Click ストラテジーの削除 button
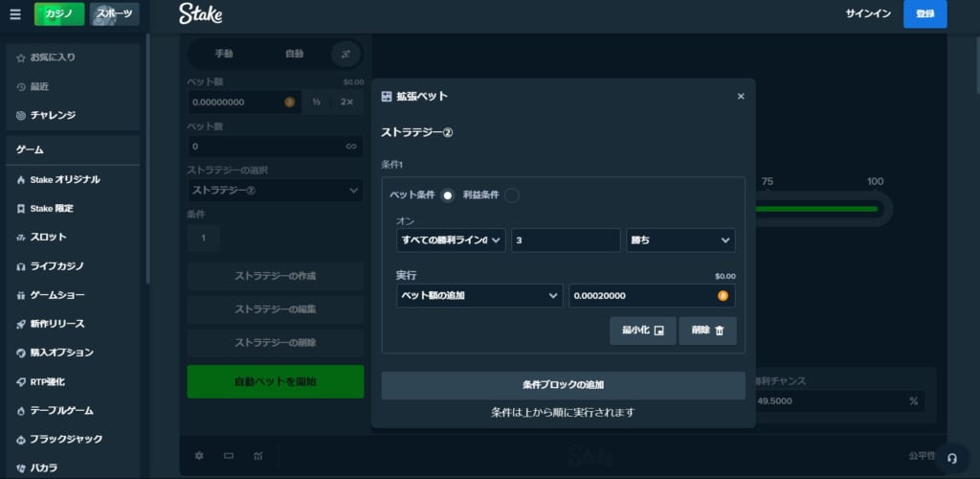This screenshot has width=980, height=479. [x=276, y=343]
